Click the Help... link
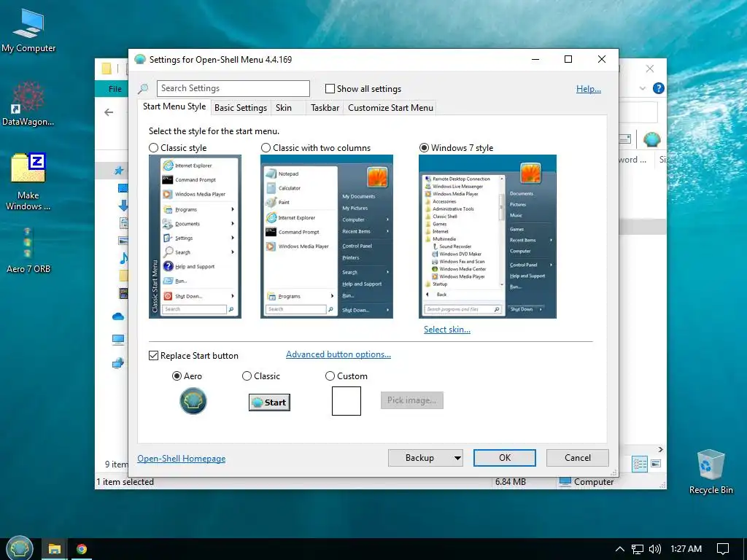This screenshot has height=560, width=747. 589,88
